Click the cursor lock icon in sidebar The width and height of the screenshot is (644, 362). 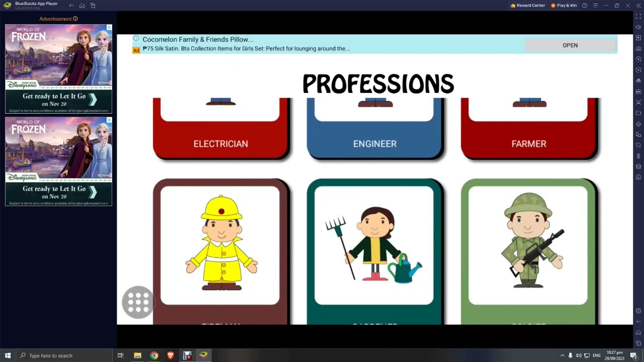pyautogui.click(x=638, y=38)
